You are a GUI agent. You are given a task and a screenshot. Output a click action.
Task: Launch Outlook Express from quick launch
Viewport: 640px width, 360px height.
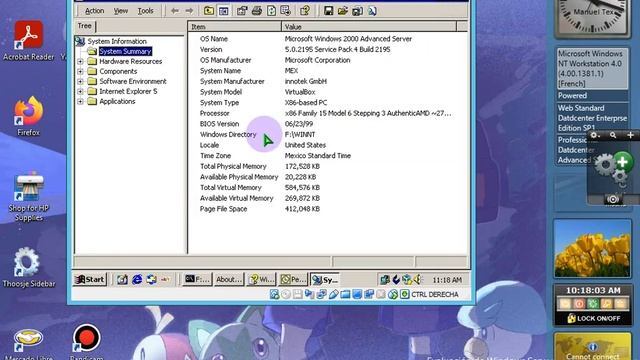coord(151,280)
